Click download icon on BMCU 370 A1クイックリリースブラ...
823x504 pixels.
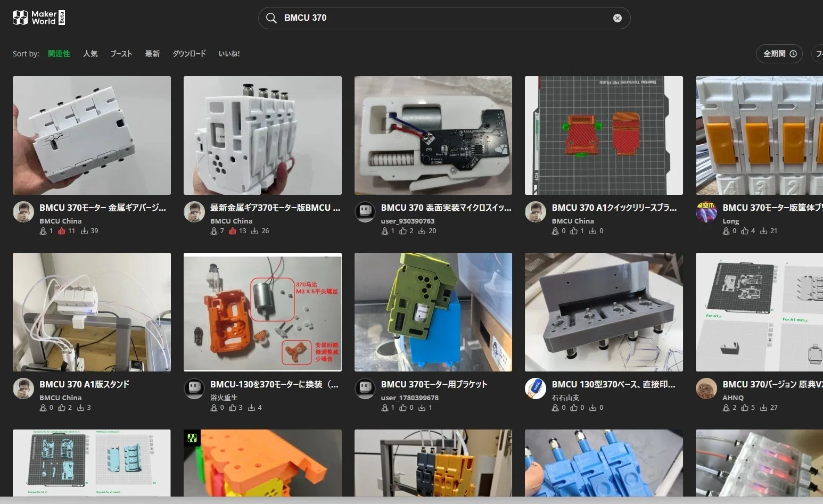point(592,231)
